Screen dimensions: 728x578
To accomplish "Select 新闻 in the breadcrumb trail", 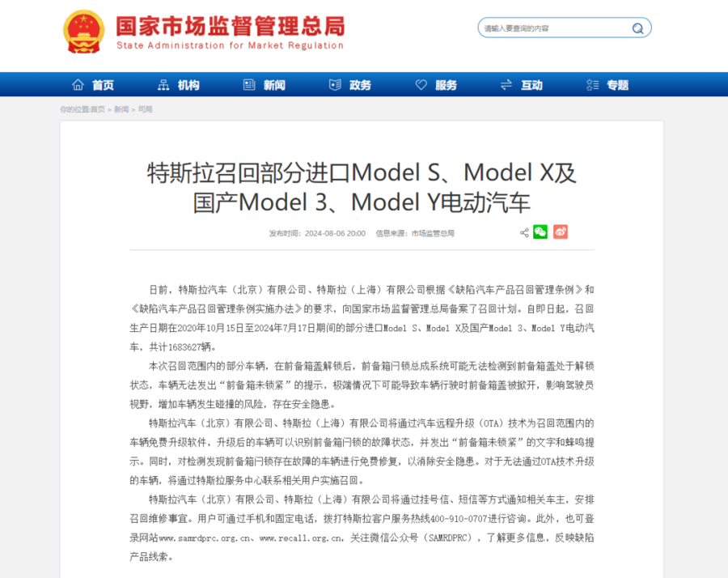I will point(121,109).
